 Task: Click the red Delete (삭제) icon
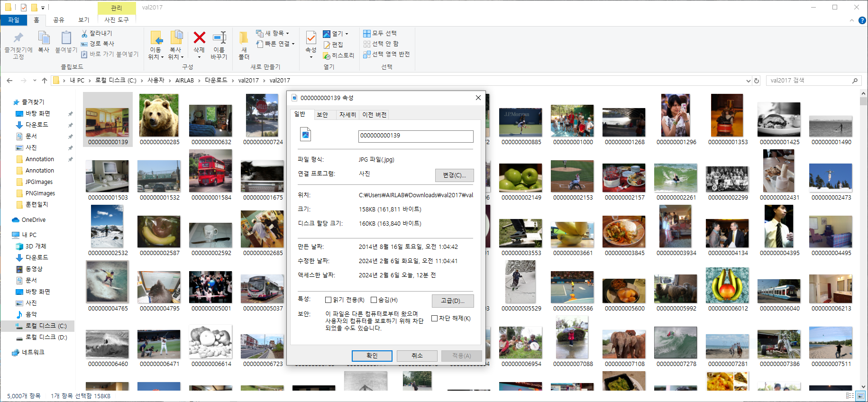(x=199, y=38)
